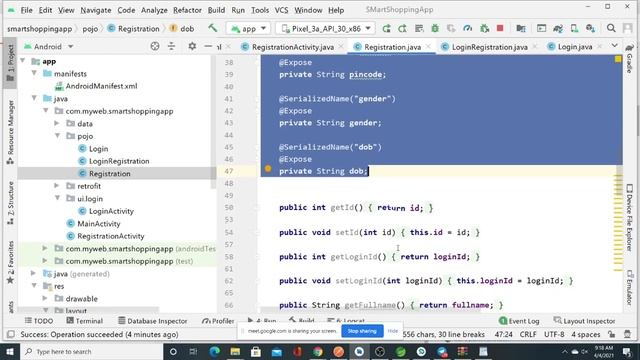The width and height of the screenshot is (640, 360).
Task: Open File Explorer from taskbar
Action: coord(235,351)
